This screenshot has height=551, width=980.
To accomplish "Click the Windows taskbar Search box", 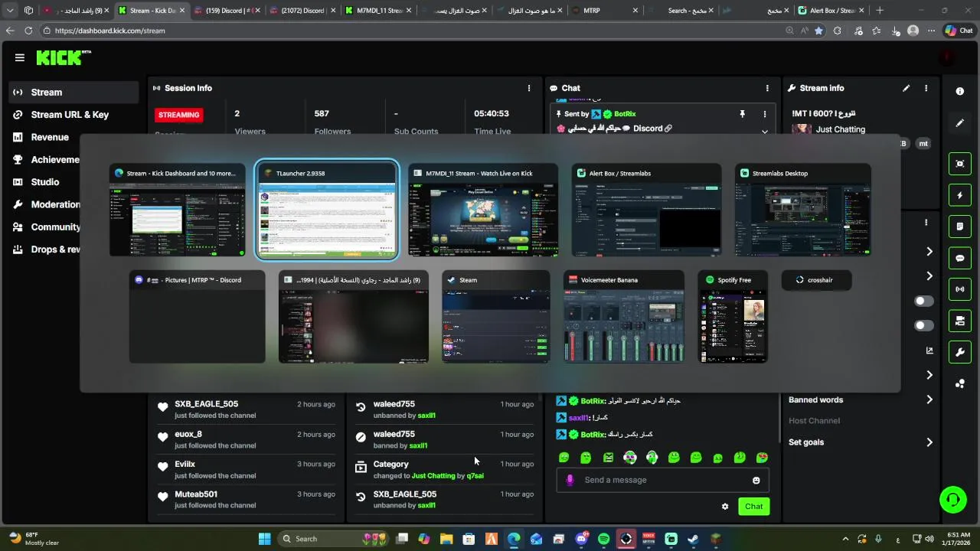I will [334, 539].
